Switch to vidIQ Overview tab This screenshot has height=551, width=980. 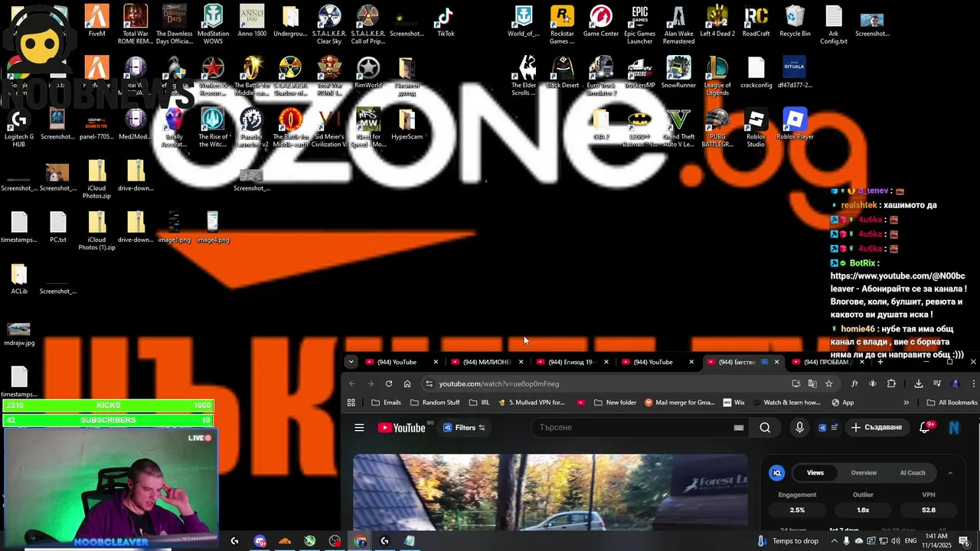click(864, 473)
